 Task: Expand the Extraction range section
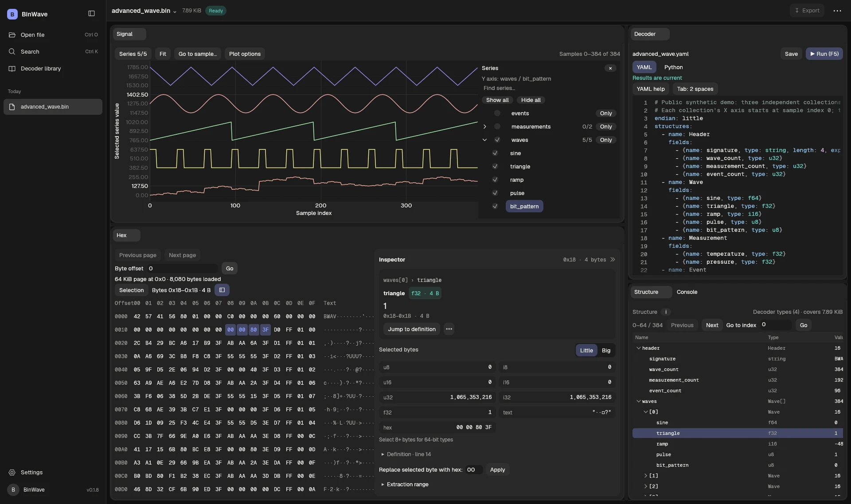[x=405, y=484]
